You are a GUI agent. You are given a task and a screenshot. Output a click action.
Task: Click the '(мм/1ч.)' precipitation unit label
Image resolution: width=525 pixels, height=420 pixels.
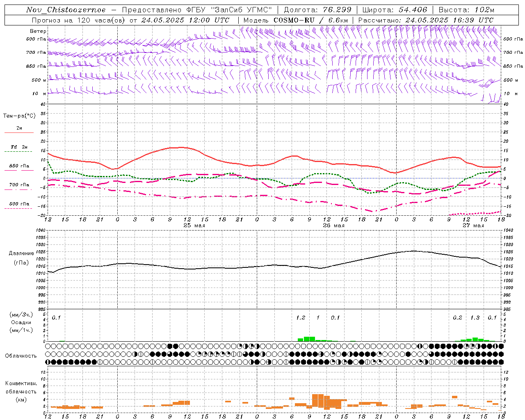pos(21,330)
